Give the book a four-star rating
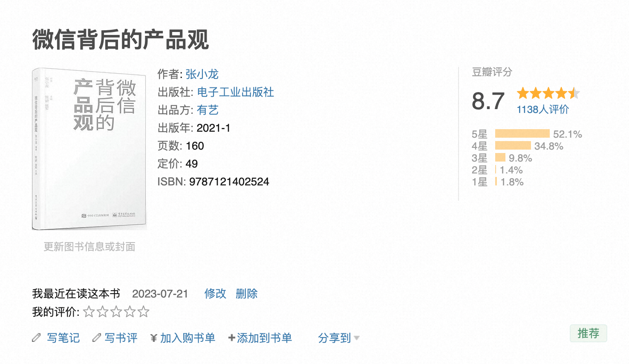This screenshot has height=364, width=629. point(130,312)
